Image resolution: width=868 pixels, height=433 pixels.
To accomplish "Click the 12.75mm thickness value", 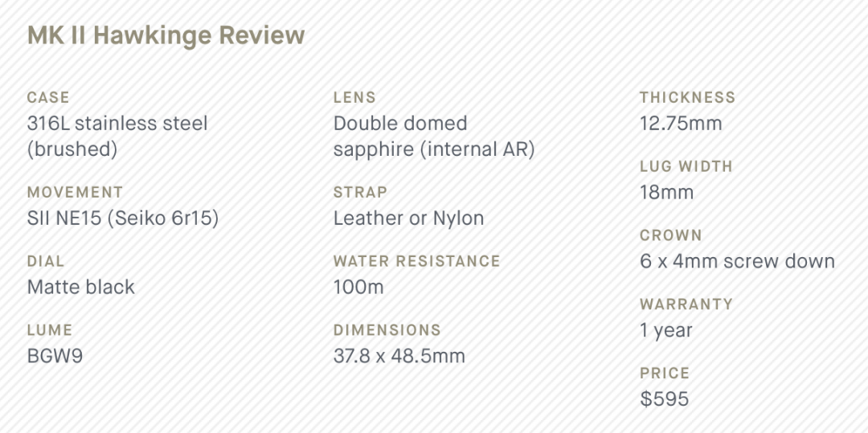I will 681,124.
